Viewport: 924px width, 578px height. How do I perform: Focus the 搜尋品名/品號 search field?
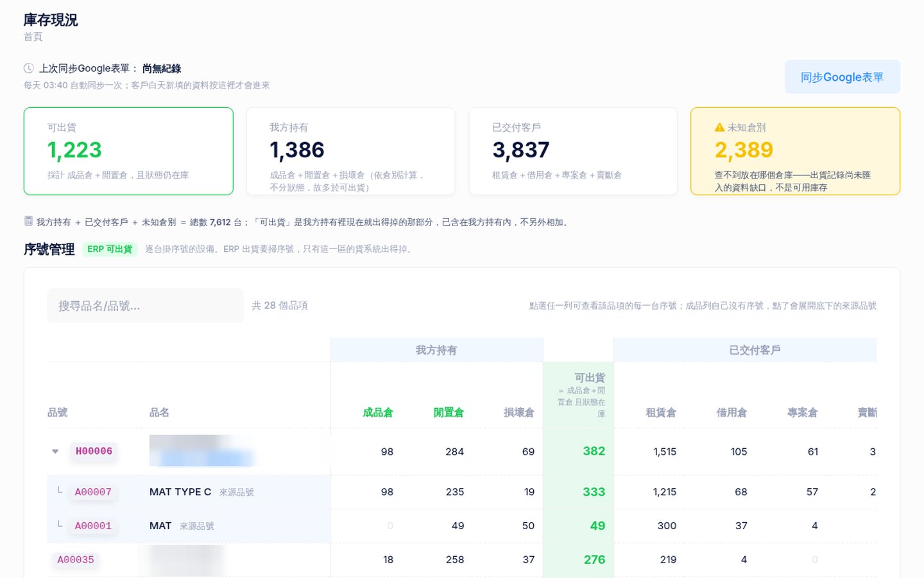pos(145,306)
